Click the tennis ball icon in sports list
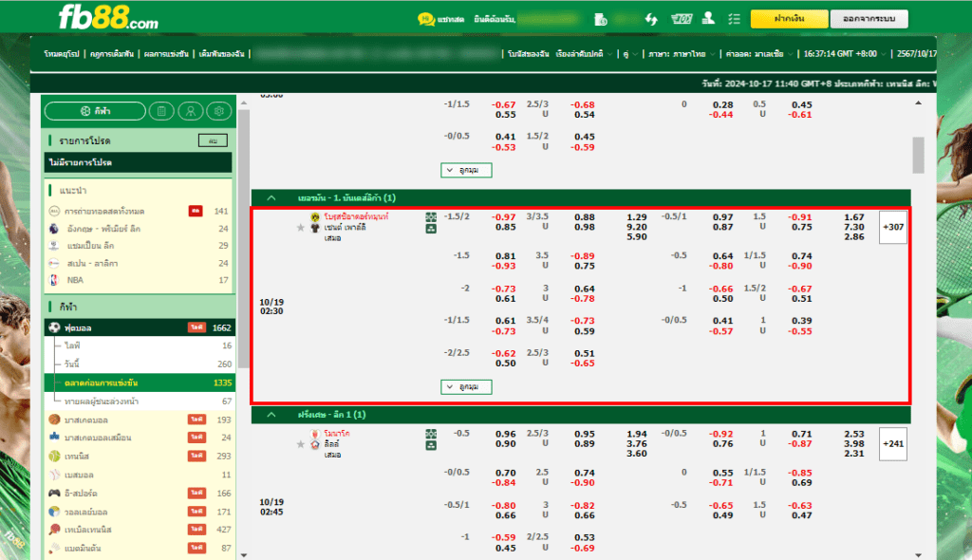 (x=54, y=456)
